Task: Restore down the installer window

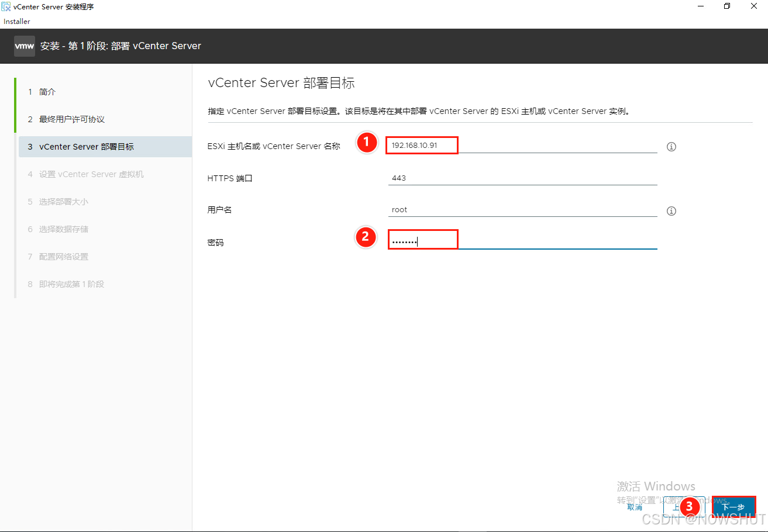Action: click(x=727, y=6)
